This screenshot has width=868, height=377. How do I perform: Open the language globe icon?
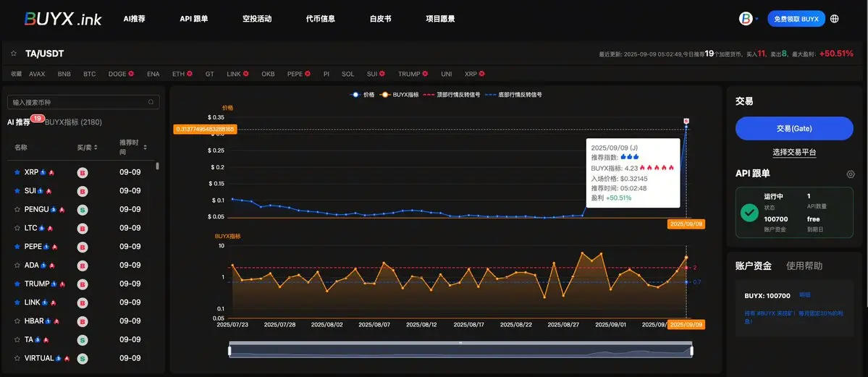pos(834,19)
